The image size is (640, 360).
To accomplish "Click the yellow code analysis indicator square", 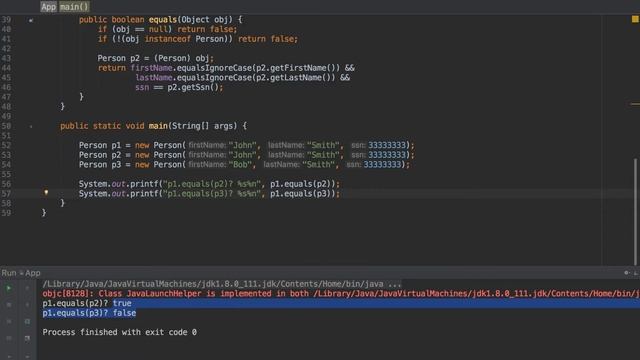I will [x=635, y=19].
